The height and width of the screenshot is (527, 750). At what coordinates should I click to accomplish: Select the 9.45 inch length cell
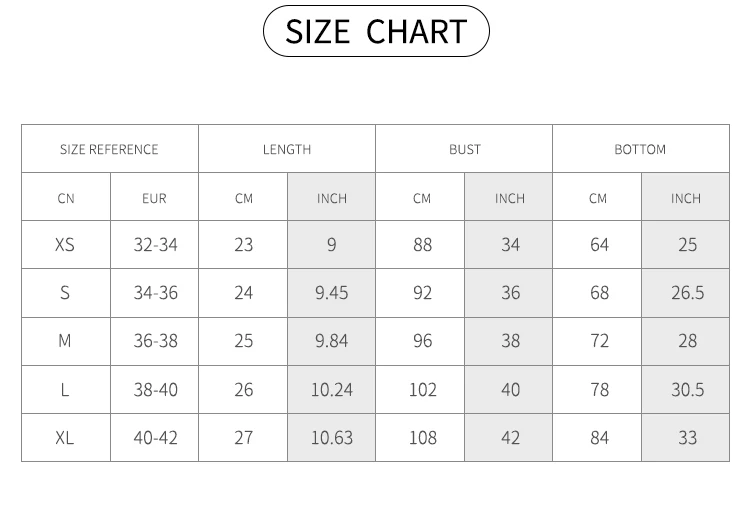(331, 293)
